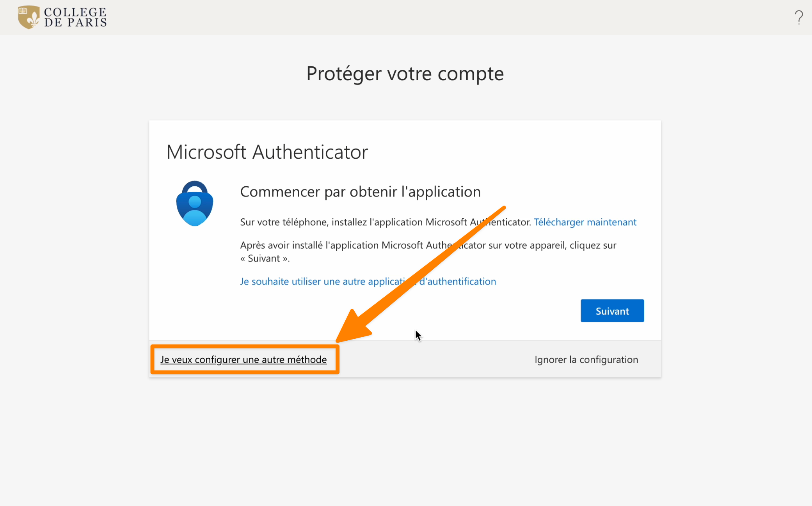Image resolution: width=812 pixels, height=506 pixels.
Task: Select Je veux configurer une autre méthode
Action: click(x=243, y=359)
